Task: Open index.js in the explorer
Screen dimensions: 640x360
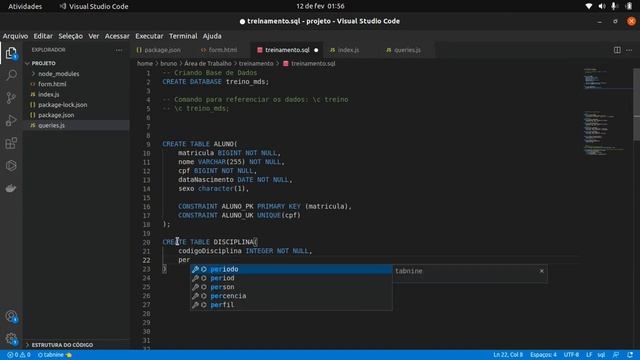Action: coord(49,94)
